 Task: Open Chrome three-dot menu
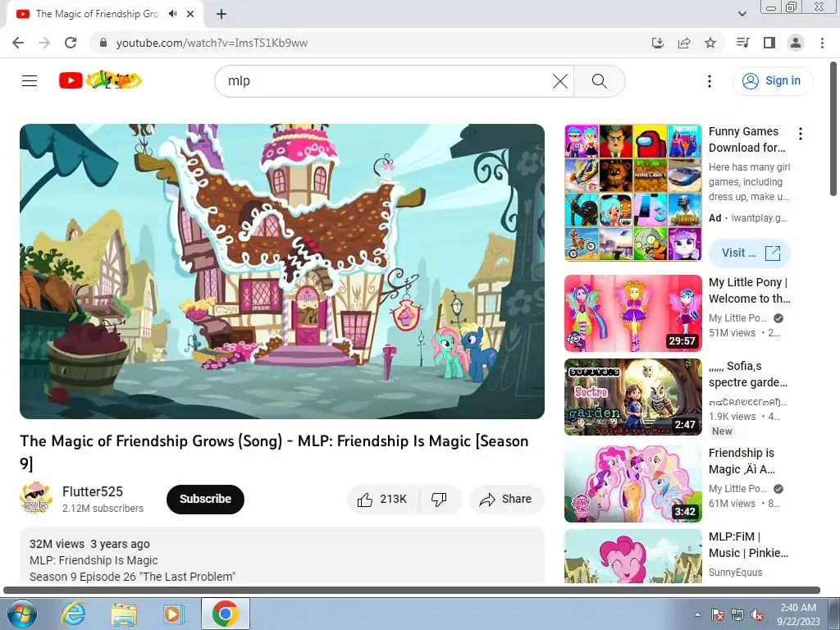coord(822,43)
